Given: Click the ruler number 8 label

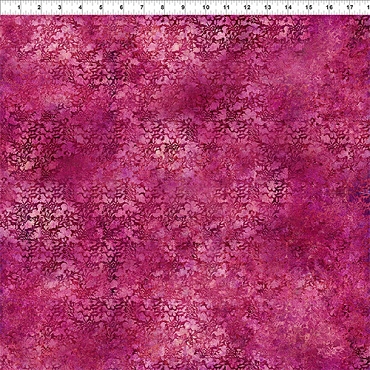Looking at the screenshot, I should click(163, 7).
